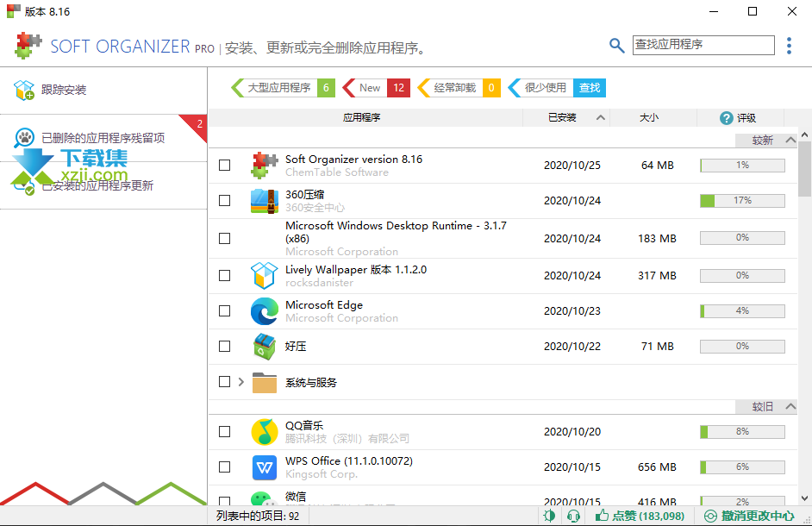Image resolution: width=812 pixels, height=526 pixels.
Task: Filter by 经常卸载
Action: [459, 88]
